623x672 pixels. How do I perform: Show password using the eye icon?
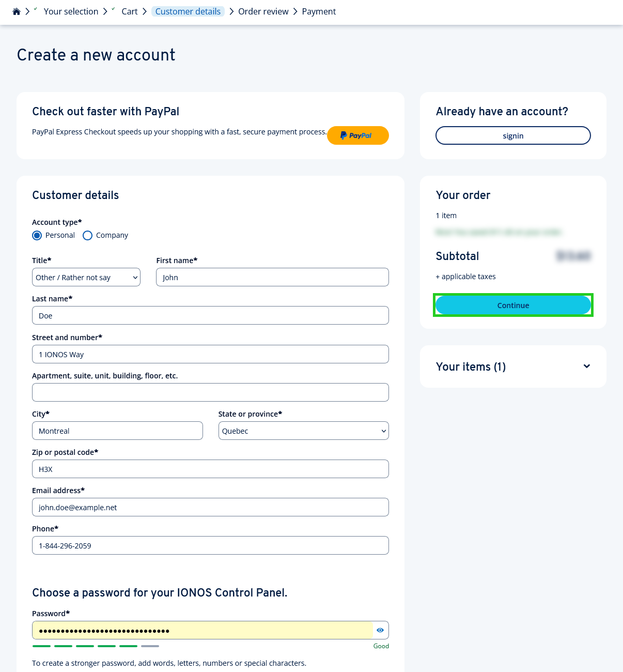coord(380,630)
